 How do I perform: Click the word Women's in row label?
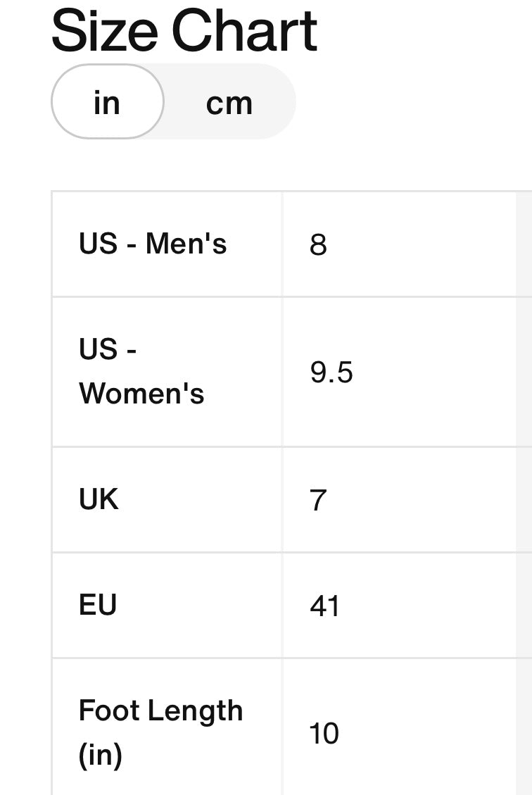141,393
